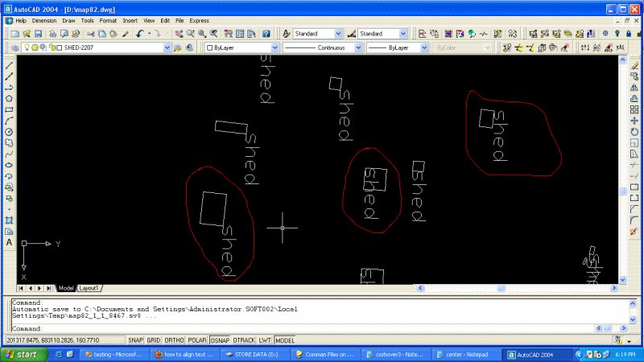
Task: Click the Match Properties brush icon
Action: point(126,34)
